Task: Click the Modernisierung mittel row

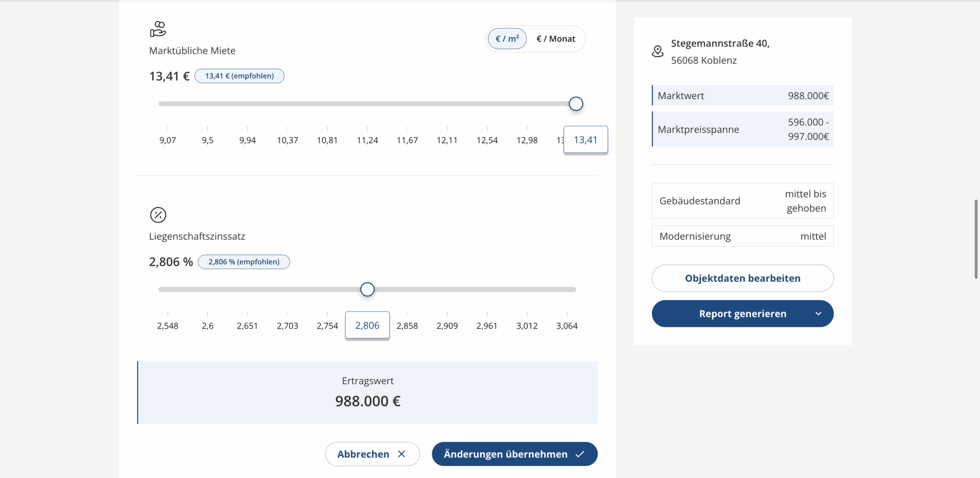Action: [742, 236]
